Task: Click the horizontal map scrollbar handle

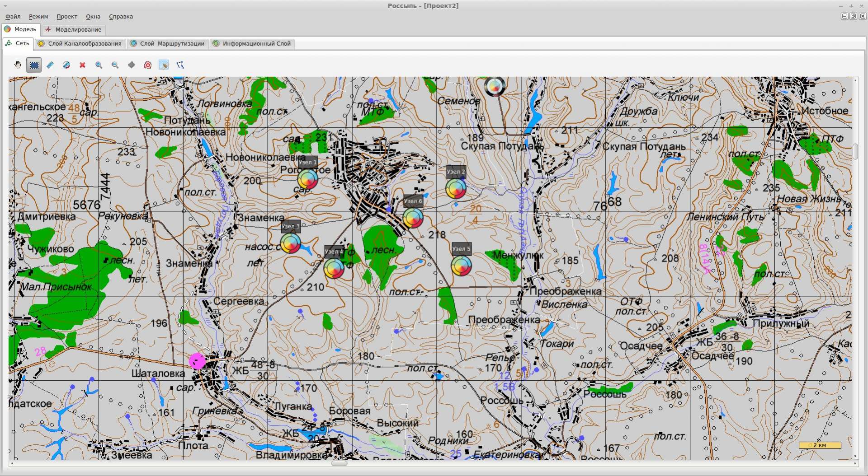Action: [x=339, y=463]
